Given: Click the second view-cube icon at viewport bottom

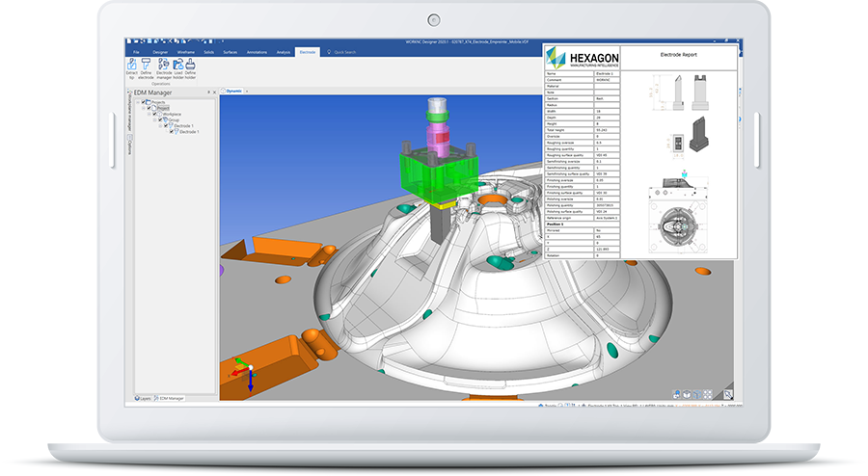Looking at the screenshot, I should pos(687,394).
